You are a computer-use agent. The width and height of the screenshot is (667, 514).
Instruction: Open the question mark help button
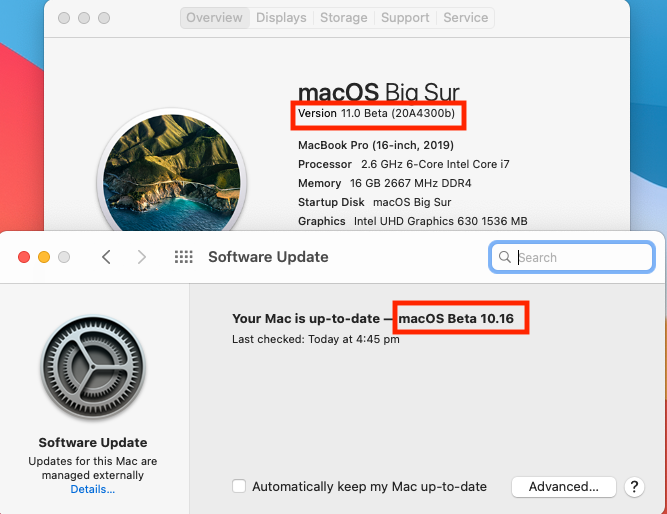coord(634,486)
